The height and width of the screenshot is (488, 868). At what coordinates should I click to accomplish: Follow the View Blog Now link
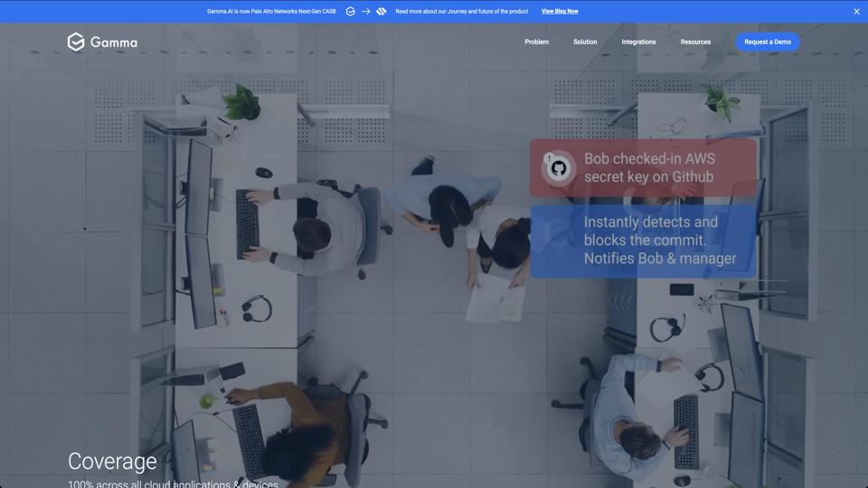click(560, 12)
